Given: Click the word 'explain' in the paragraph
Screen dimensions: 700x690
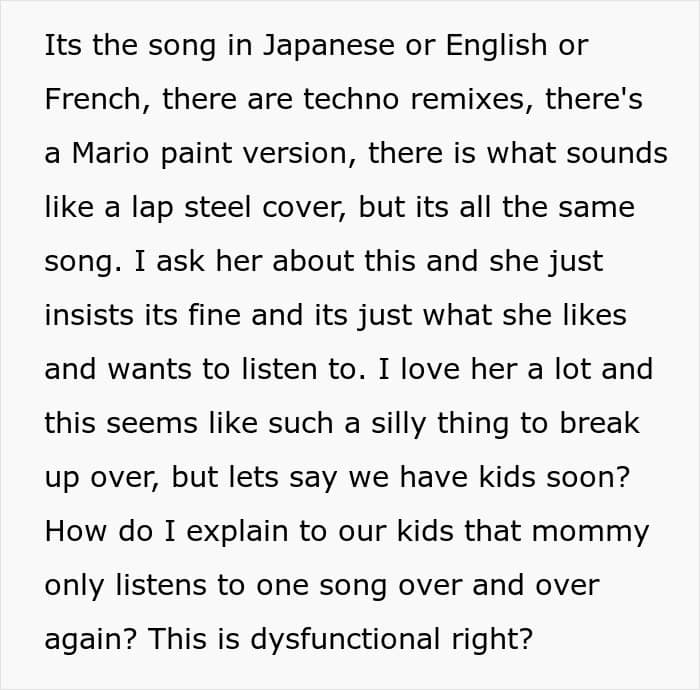Looking at the screenshot, I should pyautogui.click(x=237, y=532).
